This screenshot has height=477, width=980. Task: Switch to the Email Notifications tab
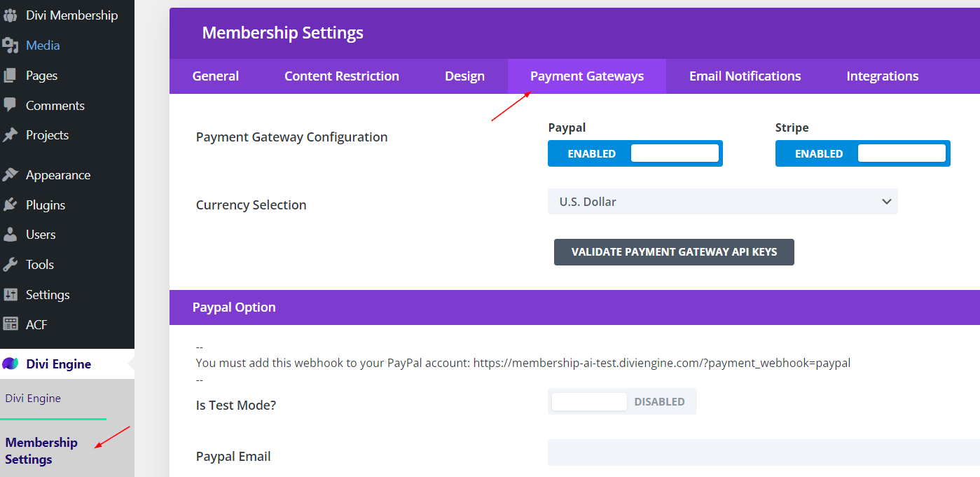pyautogui.click(x=745, y=76)
